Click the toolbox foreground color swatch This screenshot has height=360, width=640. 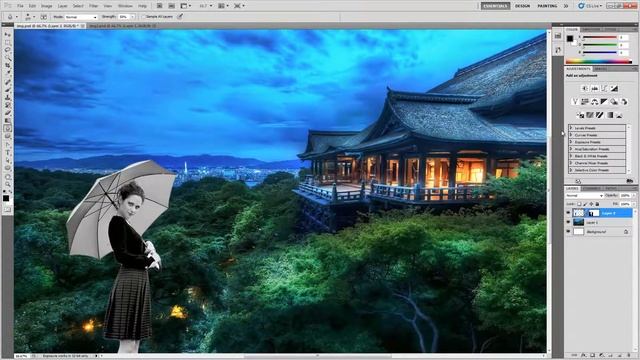[x=6, y=198]
